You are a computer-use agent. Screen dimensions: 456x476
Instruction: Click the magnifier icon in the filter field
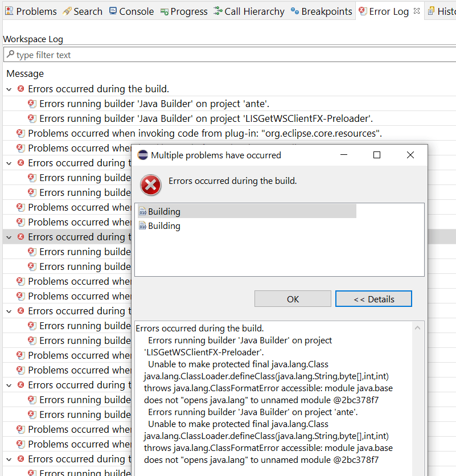point(10,54)
